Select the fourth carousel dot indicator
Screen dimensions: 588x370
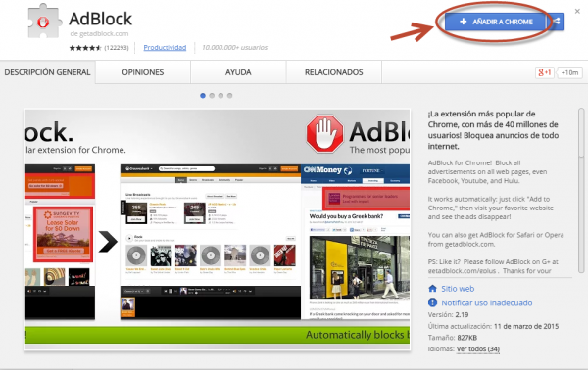(229, 96)
